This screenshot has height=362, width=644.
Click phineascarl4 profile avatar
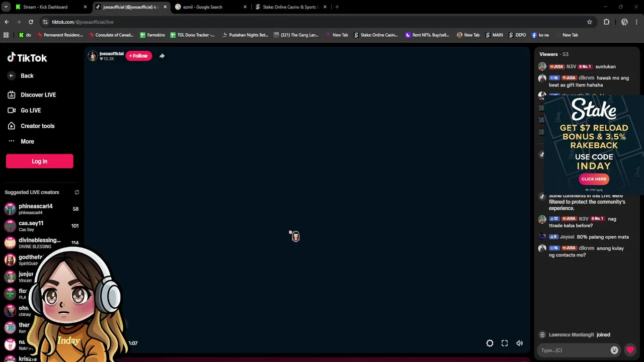pos(10,209)
